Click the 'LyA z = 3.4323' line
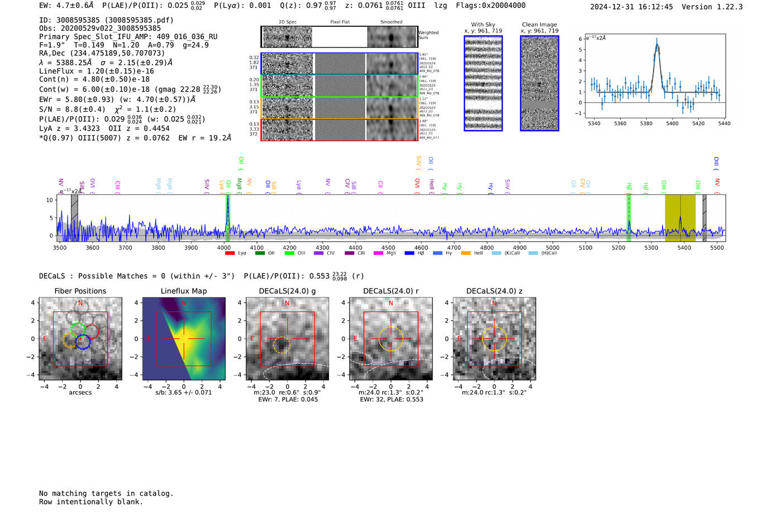This screenshot has width=782, height=532. coord(68,128)
